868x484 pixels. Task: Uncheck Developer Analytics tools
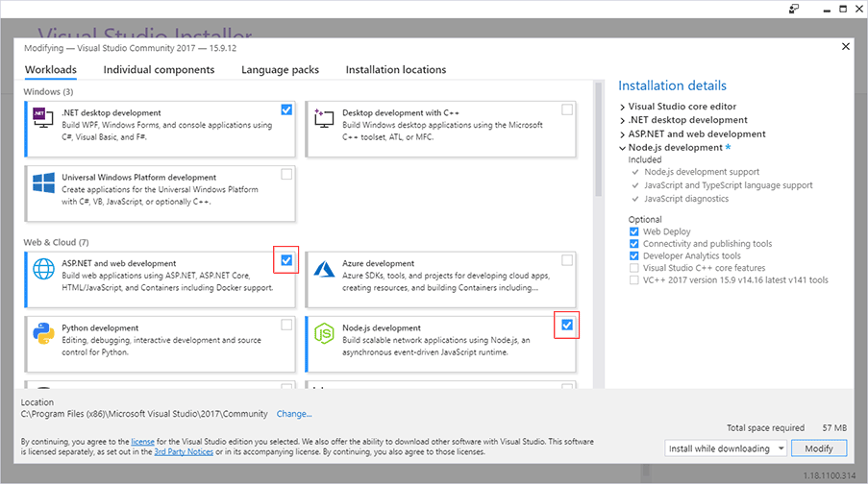coord(633,256)
